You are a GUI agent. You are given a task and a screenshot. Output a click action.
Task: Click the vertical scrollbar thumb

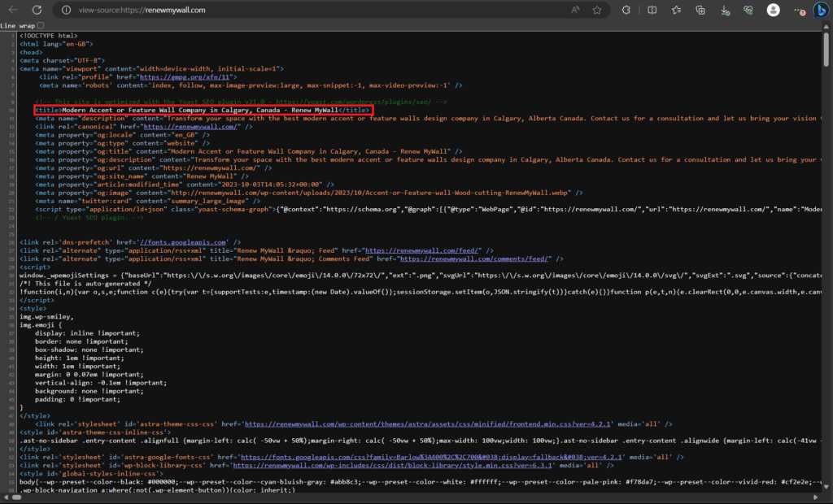coord(826,48)
